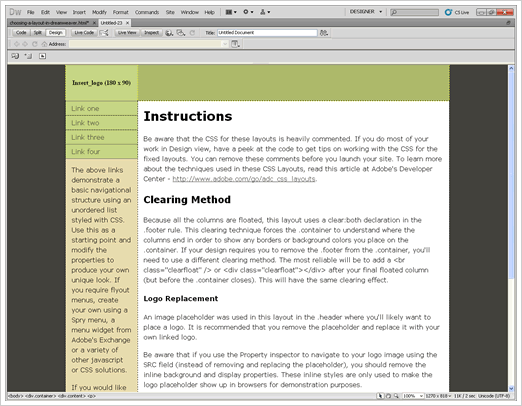Screen dimensions: 522x406
Task: Toggle Live Code mode
Action: click(x=84, y=33)
